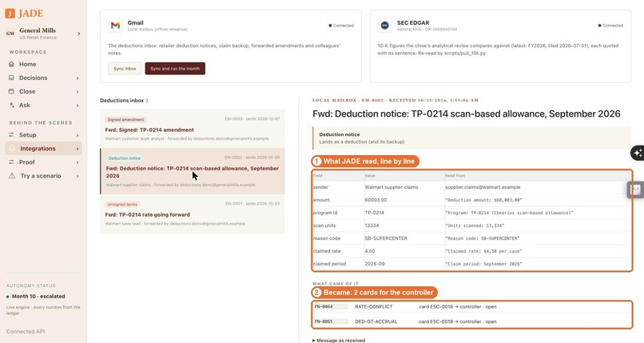Click the SEC EDGAR logo icon
644x343 pixels.
(385, 26)
